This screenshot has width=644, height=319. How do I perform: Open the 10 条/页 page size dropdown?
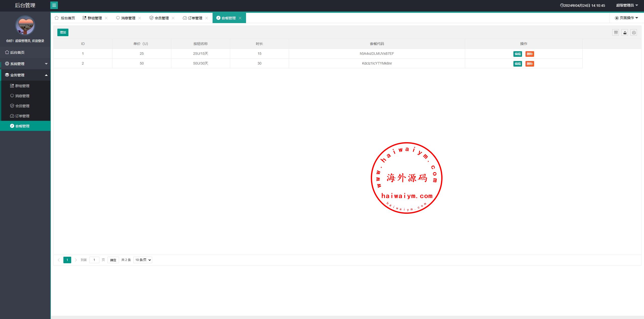coord(143,260)
